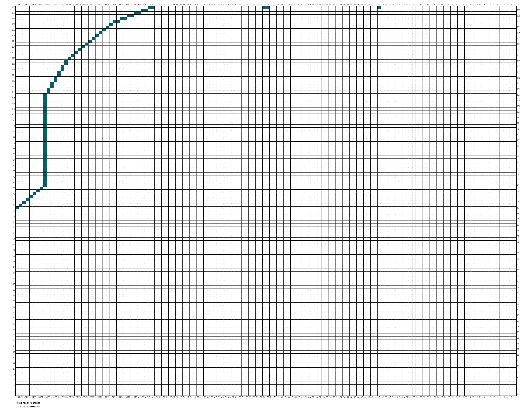Screen dimensions: 532x411
Task: Click row label 107 on the right axis
Action: click(519, 95)
